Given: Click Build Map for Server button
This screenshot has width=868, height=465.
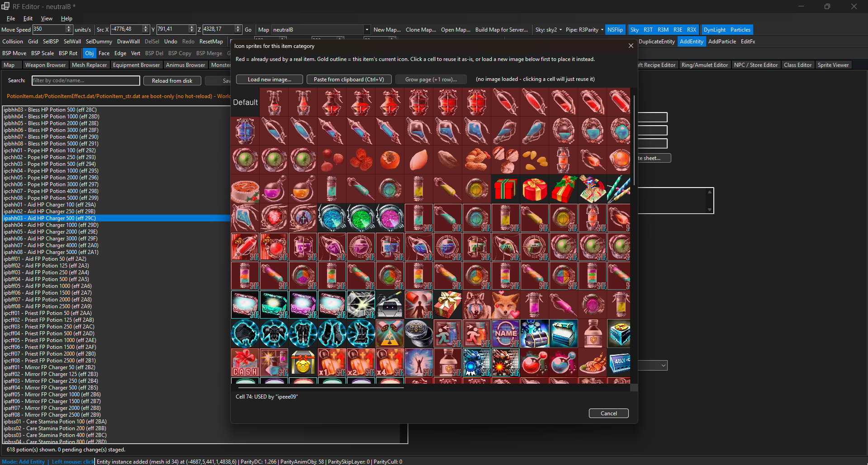Looking at the screenshot, I should point(502,30).
